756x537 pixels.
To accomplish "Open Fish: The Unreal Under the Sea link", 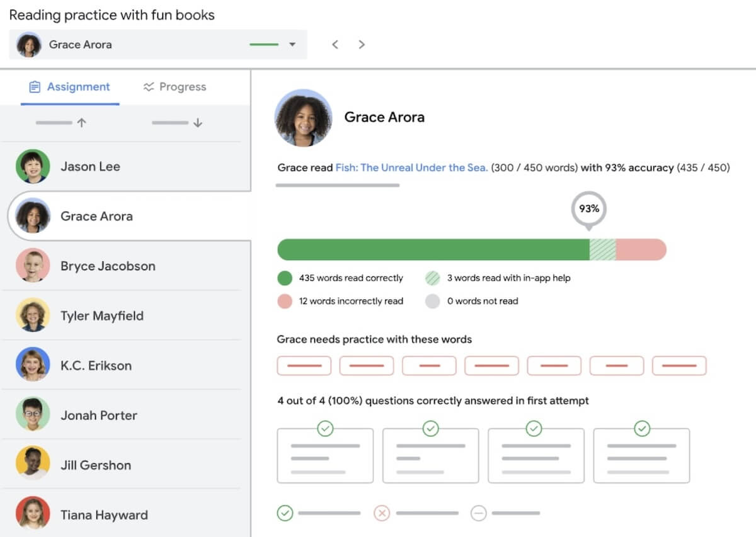I will coord(411,168).
